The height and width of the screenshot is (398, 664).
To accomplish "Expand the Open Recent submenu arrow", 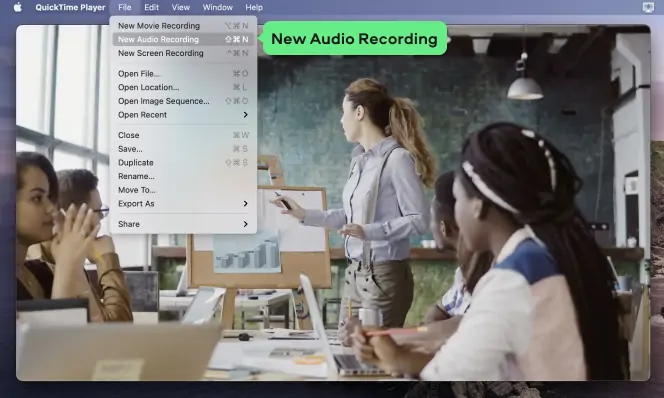I will click(x=246, y=115).
